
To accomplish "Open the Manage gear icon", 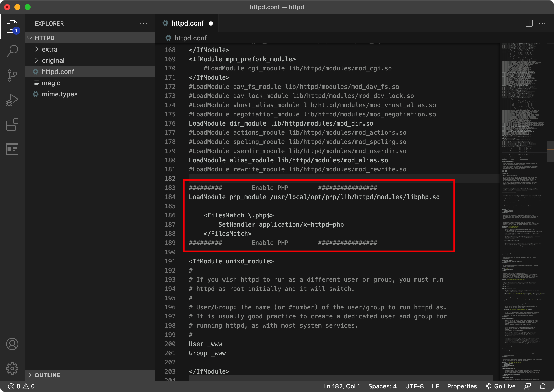I will tap(12, 369).
